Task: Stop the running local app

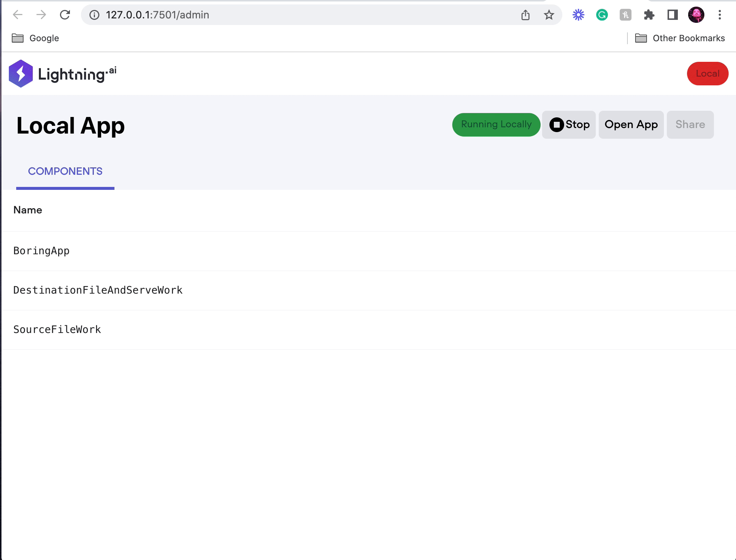Action: [569, 125]
